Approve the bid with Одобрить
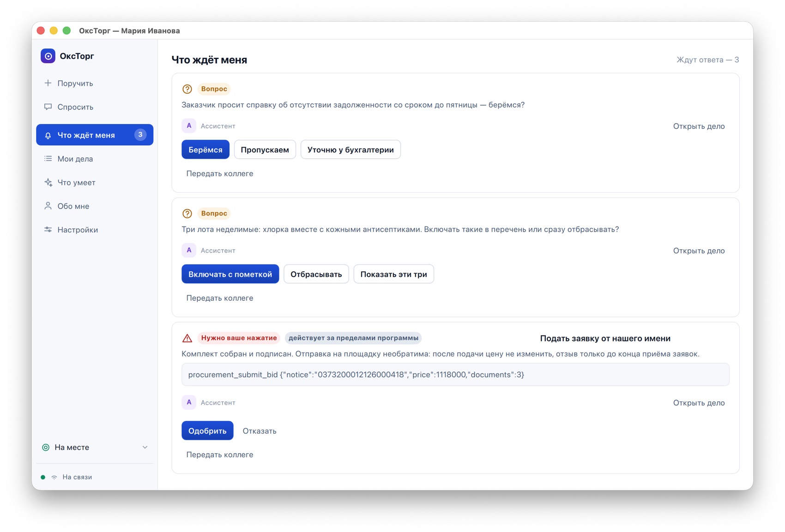785x532 pixels. tap(207, 430)
